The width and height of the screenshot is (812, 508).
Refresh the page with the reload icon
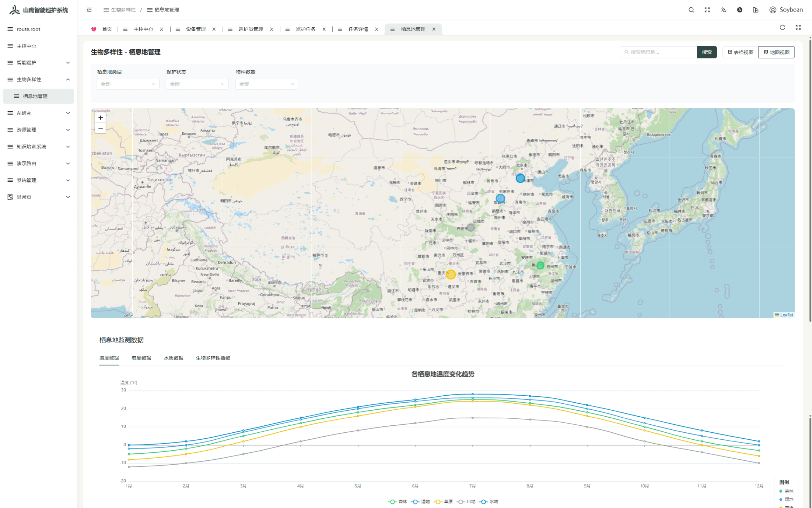[x=782, y=28]
